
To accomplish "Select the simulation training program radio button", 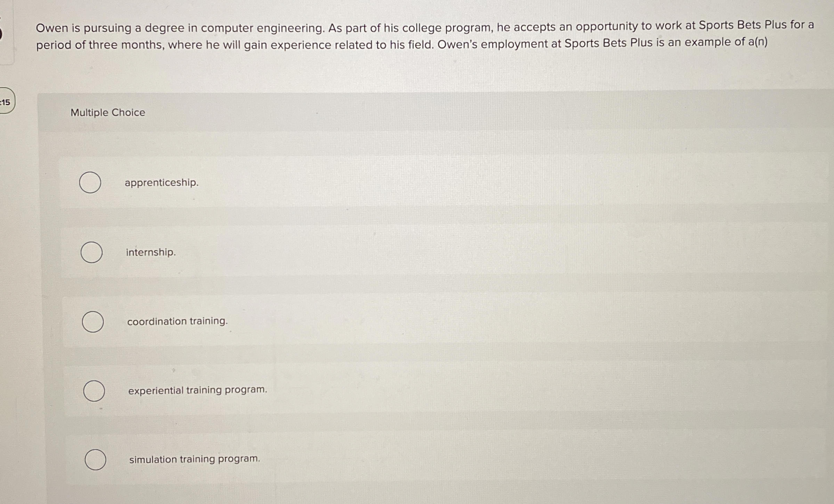I will (x=95, y=460).
